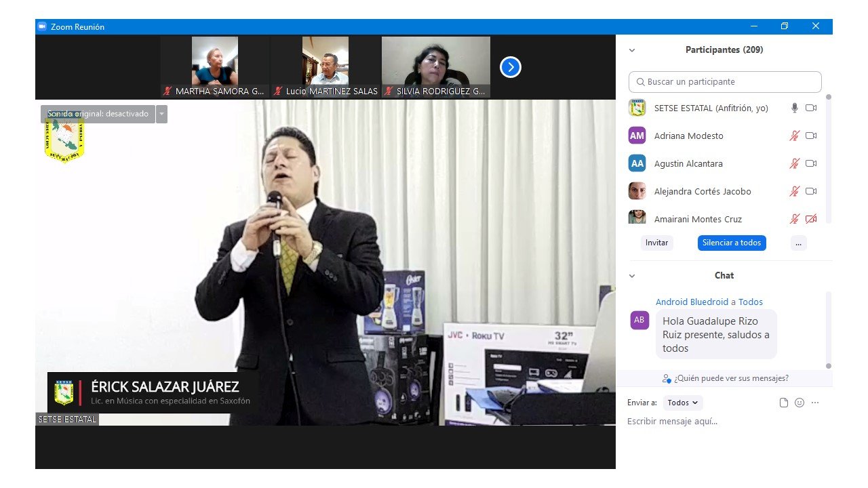The height and width of the screenshot is (488, 868).
Task: Open chat more options ellipsis
Action: pos(815,403)
